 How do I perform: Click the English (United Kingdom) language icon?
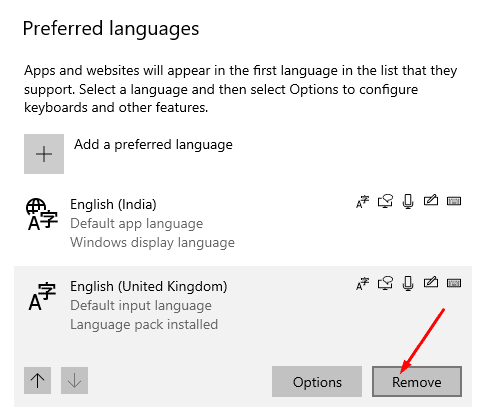click(x=42, y=296)
